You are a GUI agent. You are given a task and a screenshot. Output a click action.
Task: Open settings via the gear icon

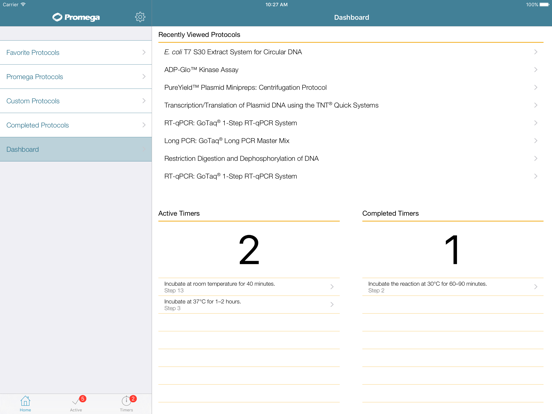140,17
